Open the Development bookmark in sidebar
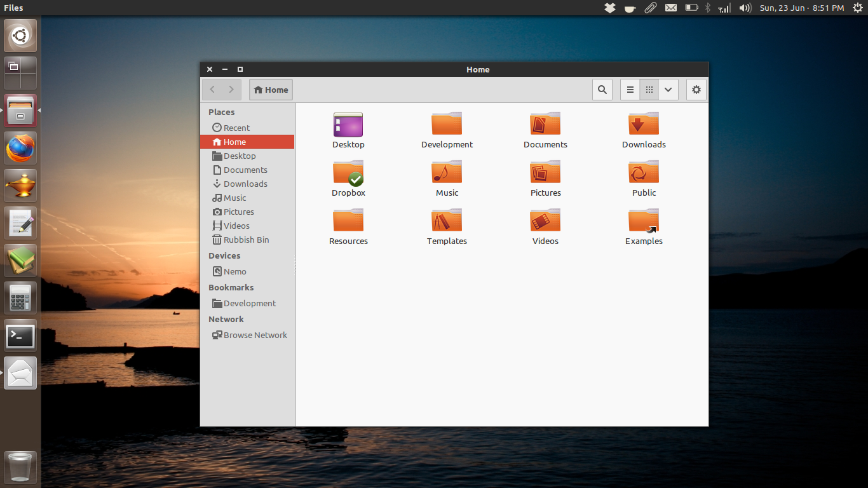This screenshot has height=488, width=868. tap(247, 303)
